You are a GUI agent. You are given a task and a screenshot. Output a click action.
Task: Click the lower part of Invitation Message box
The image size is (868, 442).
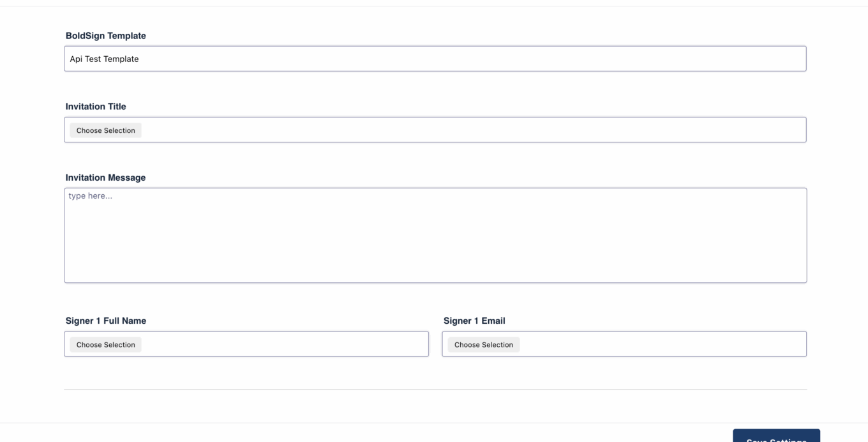[x=435, y=268]
